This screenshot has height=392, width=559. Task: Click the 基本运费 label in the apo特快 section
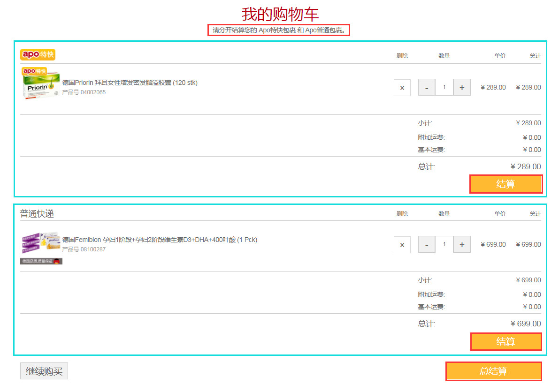coord(431,150)
